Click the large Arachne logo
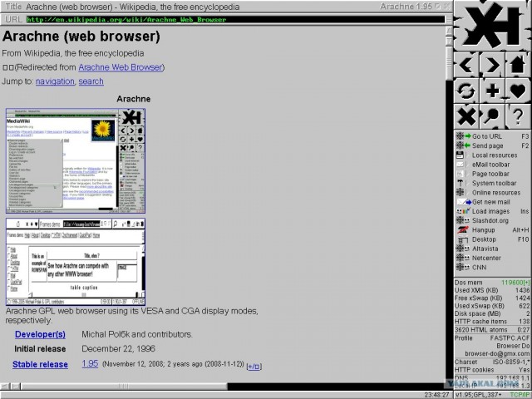The width and height of the screenshot is (532, 399). (x=492, y=25)
